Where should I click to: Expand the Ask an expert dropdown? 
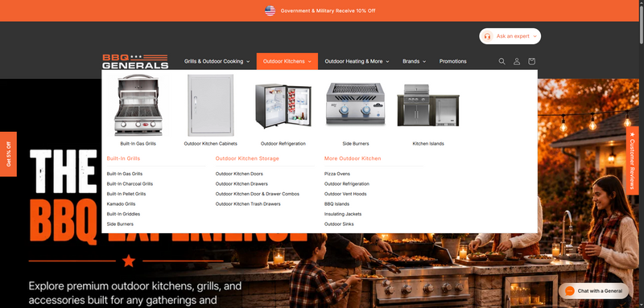point(510,36)
